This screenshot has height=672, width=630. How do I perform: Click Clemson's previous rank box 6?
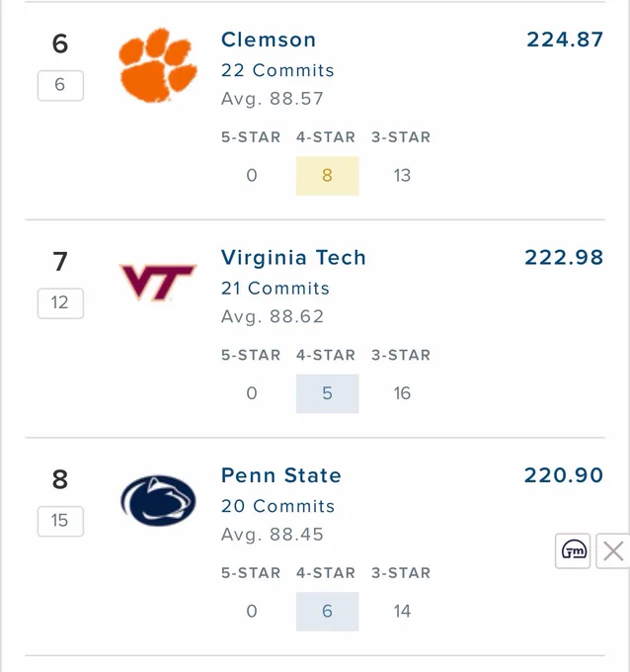tap(60, 85)
